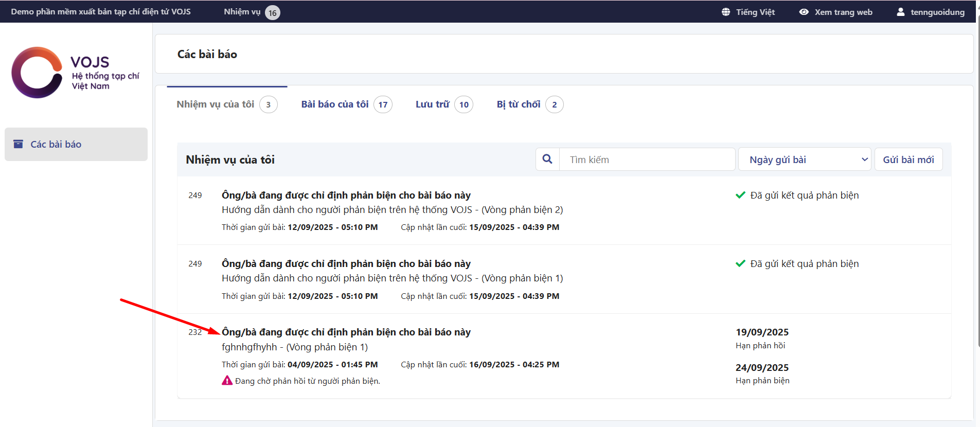This screenshot has width=980, height=427.
Task: Click the green checkmark on the first submission
Action: 740,195
